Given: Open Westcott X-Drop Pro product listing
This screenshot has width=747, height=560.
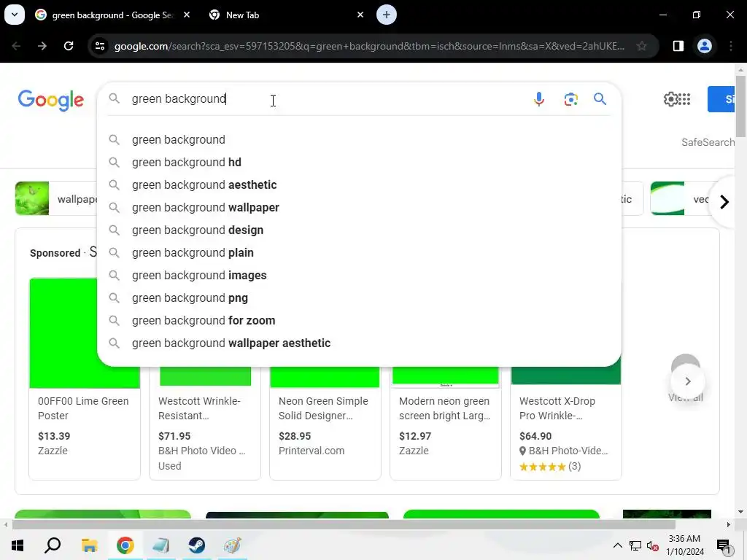Looking at the screenshot, I should (x=557, y=408).
